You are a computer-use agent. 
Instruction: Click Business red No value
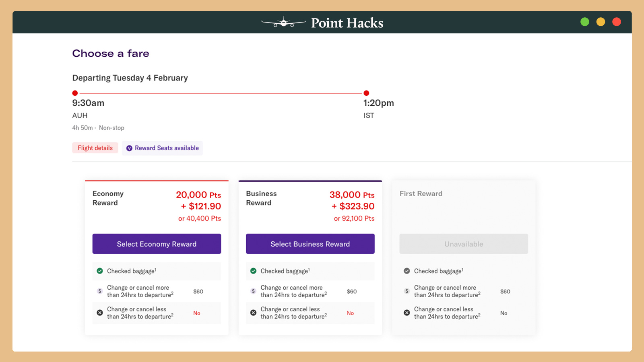pos(350,313)
